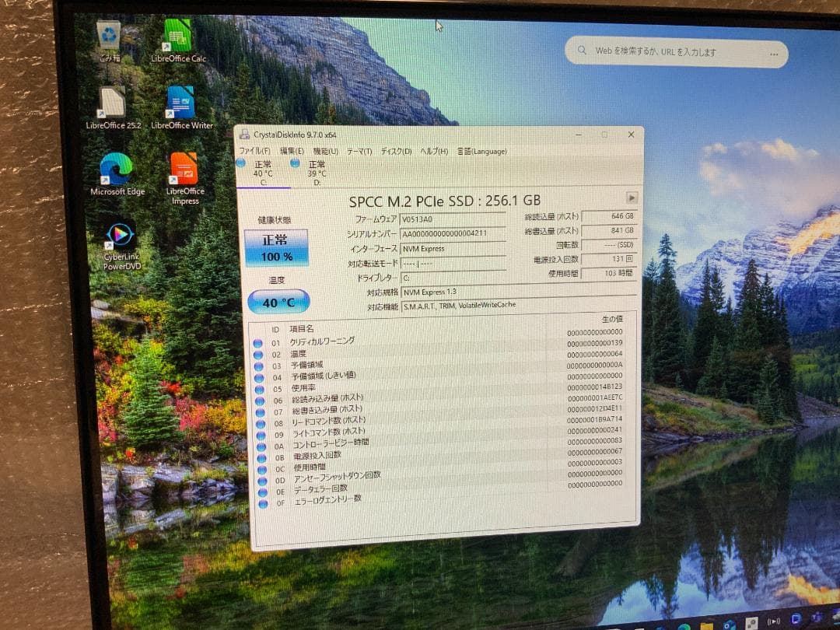Click the right arrow to view next drive
The width and height of the screenshot is (840, 630).
[632, 198]
